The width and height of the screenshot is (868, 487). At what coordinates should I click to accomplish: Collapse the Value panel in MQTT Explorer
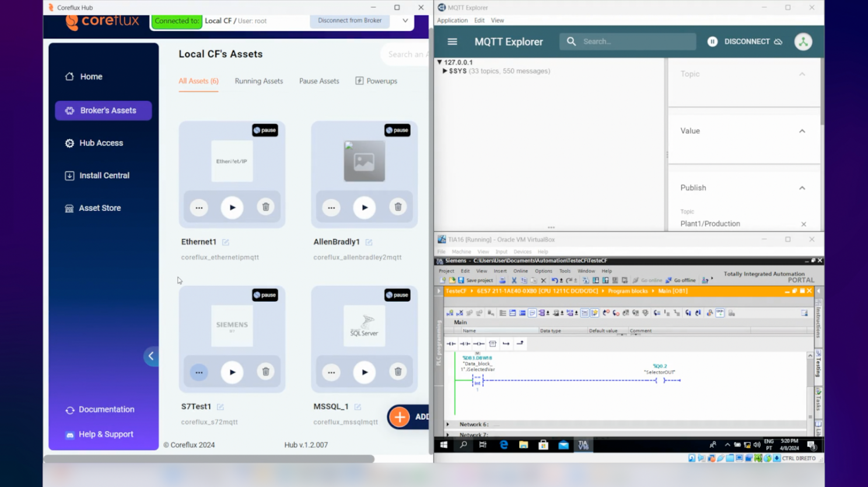click(x=802, y=131)
